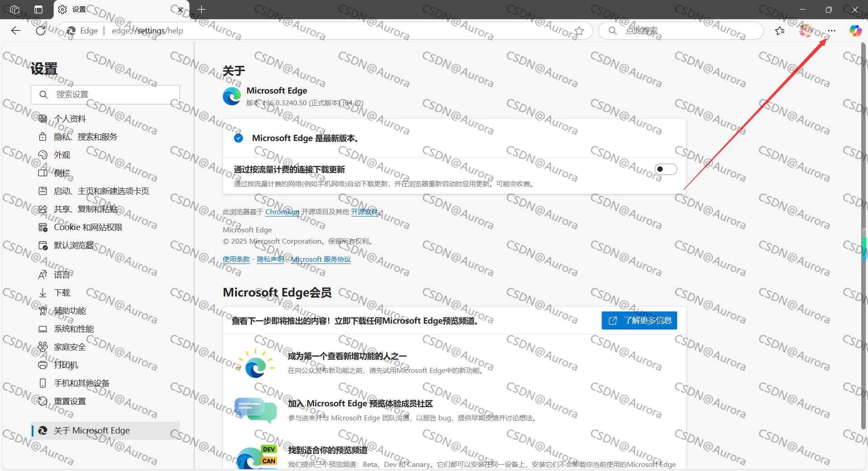The width and height of the screenshot is (868, 471).
Task: Click 成为第一个查看新增功能的人之一 heading
Action: coord(347,356)
